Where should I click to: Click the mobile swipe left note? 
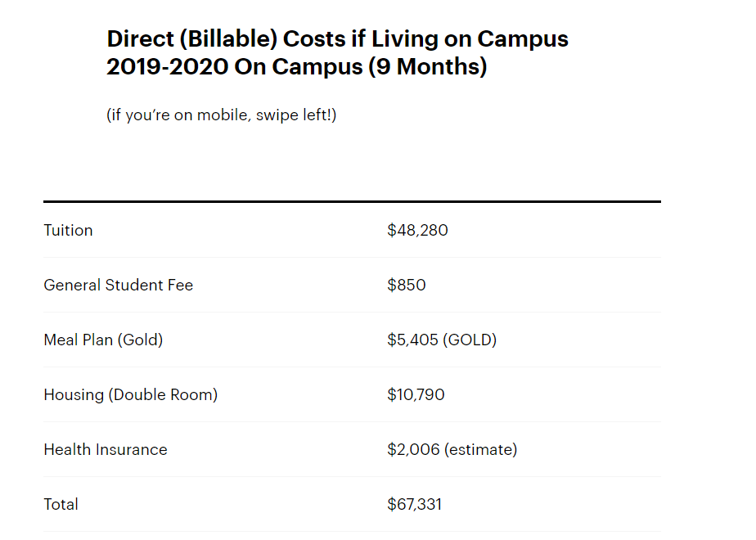pyautogui.click(x=221, y=115)
